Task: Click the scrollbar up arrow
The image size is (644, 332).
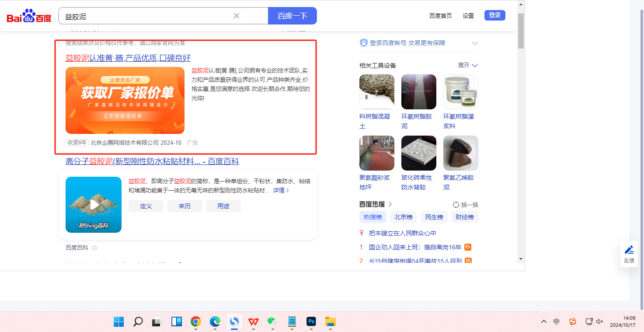Action: 521,3
